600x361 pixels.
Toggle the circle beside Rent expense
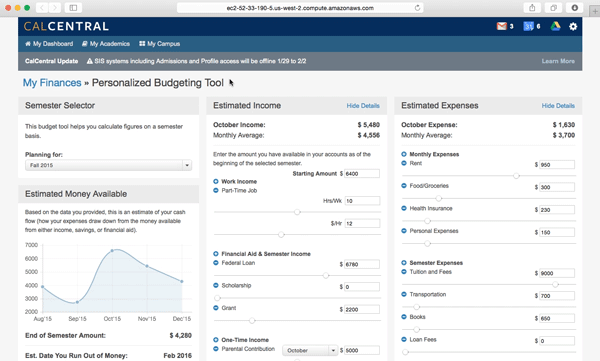click(x=404, y=163)
